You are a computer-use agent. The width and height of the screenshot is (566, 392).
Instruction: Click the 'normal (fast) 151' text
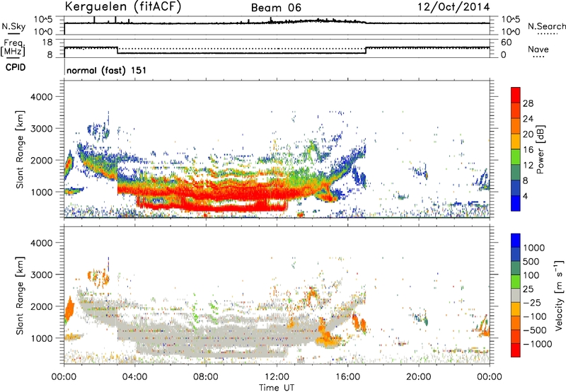pyautogui.click(x=107, y=70)
